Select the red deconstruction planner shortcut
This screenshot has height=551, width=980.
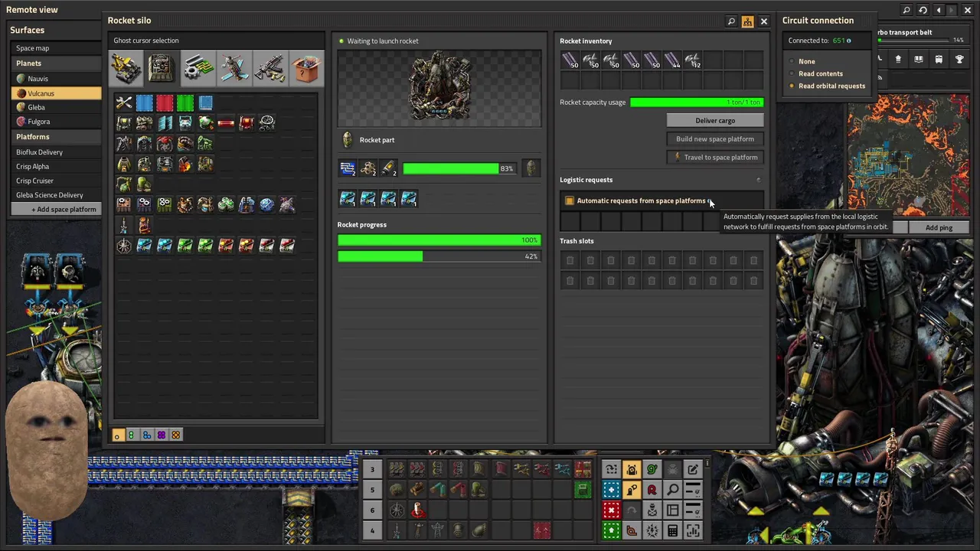tap(611, 510)
